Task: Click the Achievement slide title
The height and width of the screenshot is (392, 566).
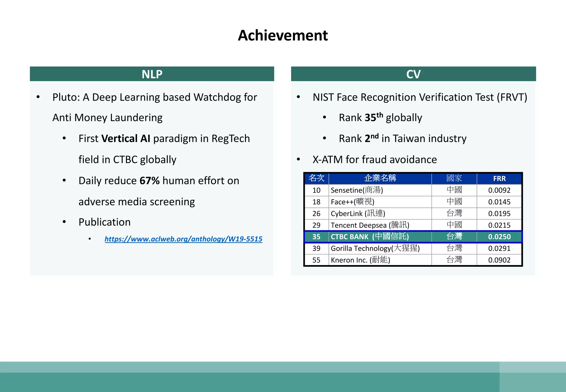Action: [283, 35]
